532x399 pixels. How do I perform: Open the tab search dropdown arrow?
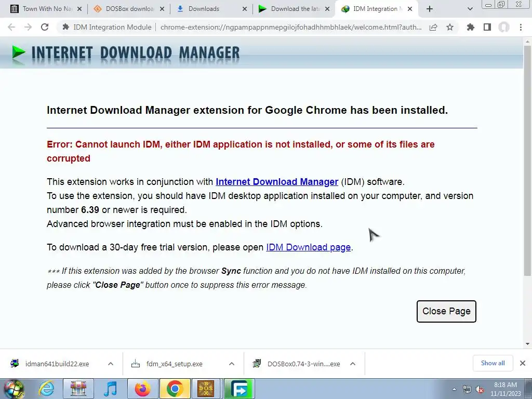[470, 9]
